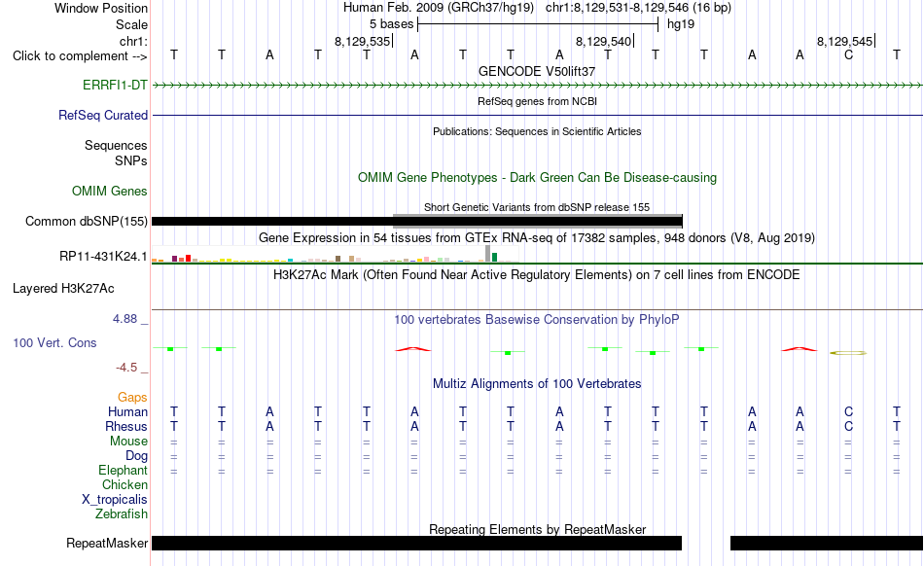Open the GENCODE V50lift37 track title
924x566 pixels.
[x=537, y=71]
